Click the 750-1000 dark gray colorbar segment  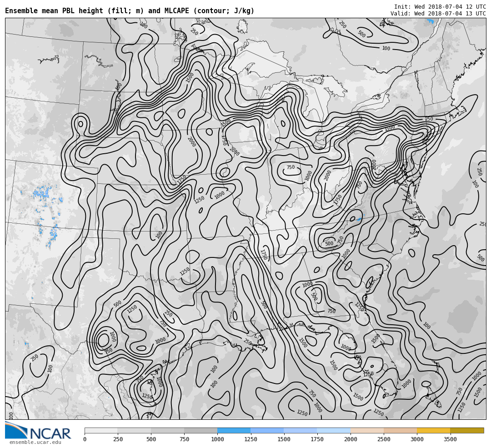201,430
